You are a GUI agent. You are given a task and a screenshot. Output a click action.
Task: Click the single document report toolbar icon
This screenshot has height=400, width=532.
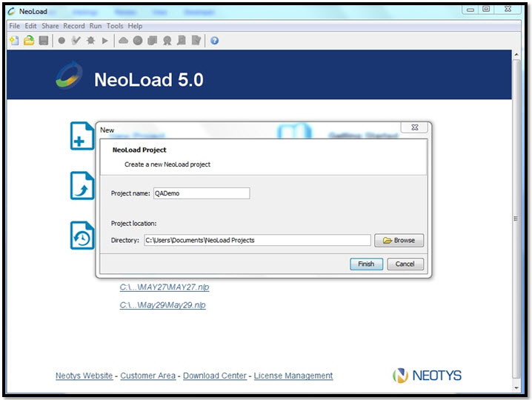tap(182, 41)
